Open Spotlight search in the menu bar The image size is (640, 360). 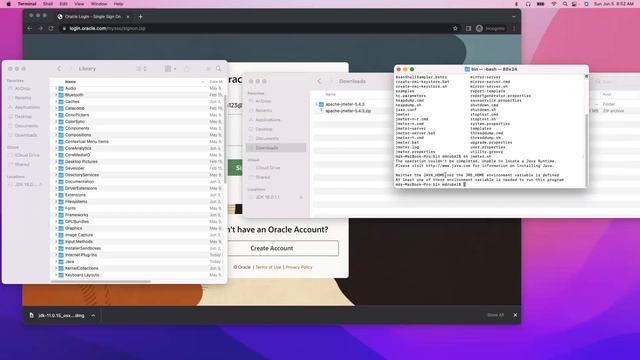(x=565, y=4)
